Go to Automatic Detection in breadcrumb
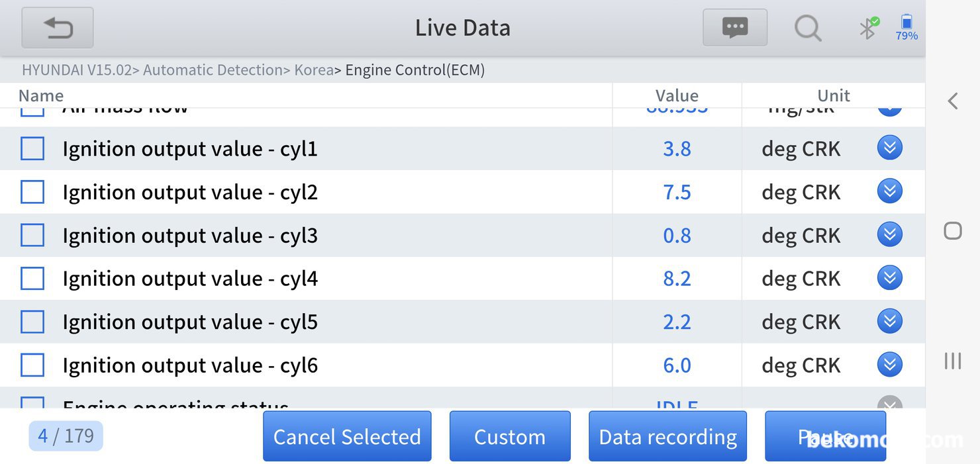Image resolution: width=980 pixels, height=464 pixels. (x=213, y=70)
